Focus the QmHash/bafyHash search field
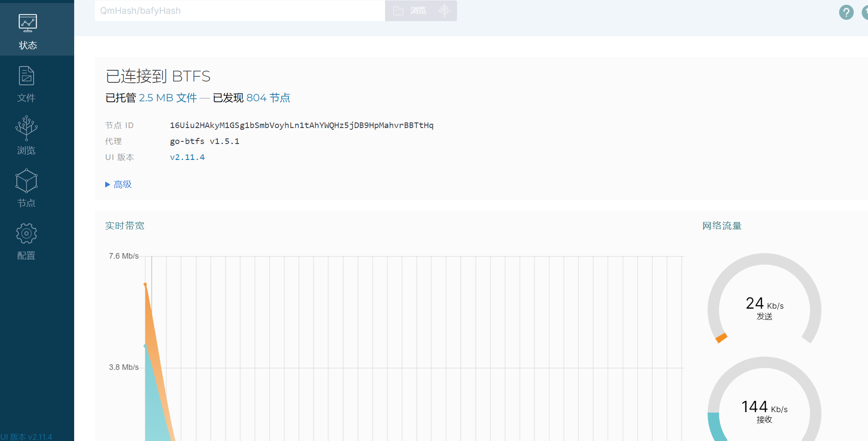Screen dimensions: 868x441 [x=240, y=11]
